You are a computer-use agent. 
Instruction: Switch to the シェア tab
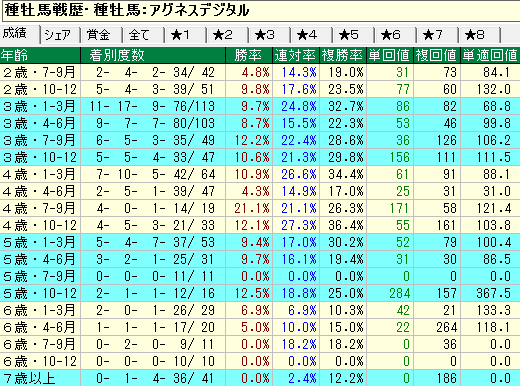point(60,35)
